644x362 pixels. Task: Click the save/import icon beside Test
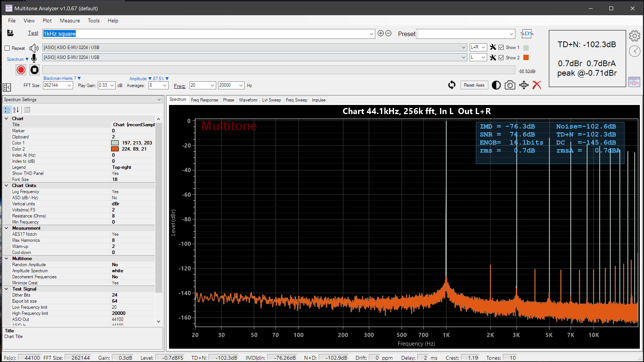pos(10,33)
